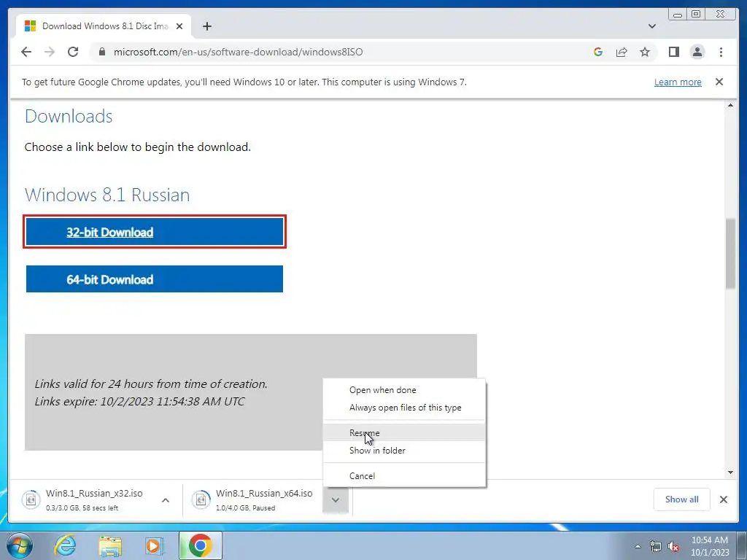Screen dimensions: 747x560
Task: Click the padlock site info icon
Action: pyautogui.click(x=101, y=52)
